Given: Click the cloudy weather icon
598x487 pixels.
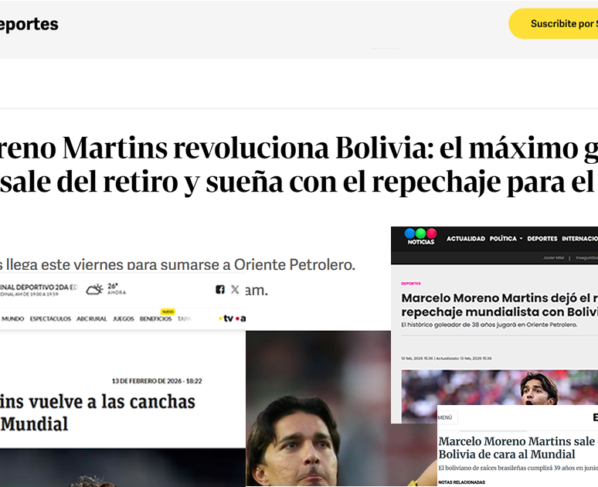Looking at the screenshot, I should point(94,289).
